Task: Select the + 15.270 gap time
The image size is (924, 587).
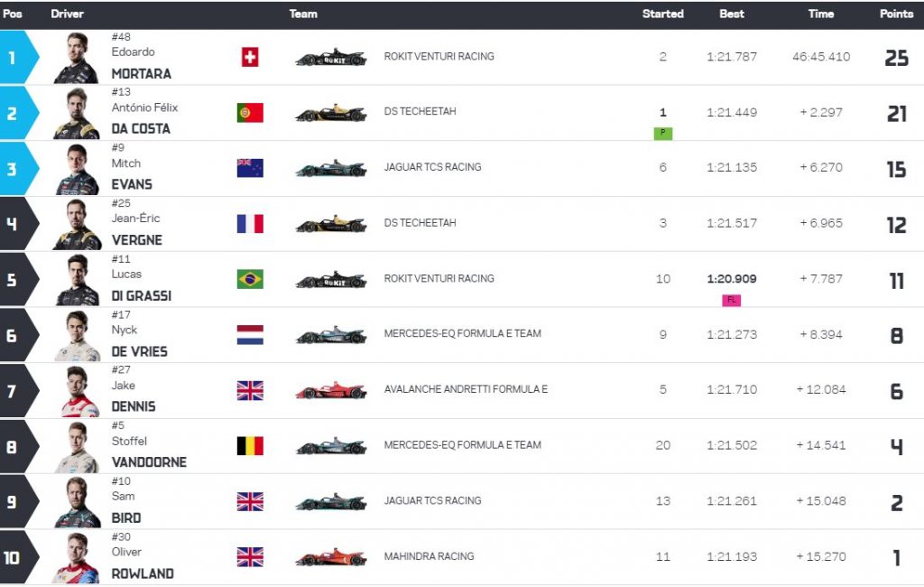Action: coord(821,556)
